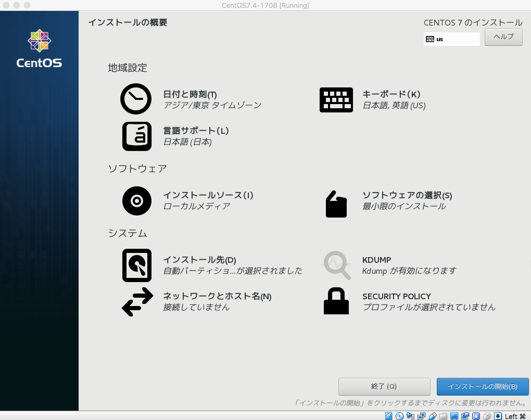Viewport: 531px width, 420px height.
Task: Open the Language Support settings icon
Action: pyautogui.click(x=136, y=136)
